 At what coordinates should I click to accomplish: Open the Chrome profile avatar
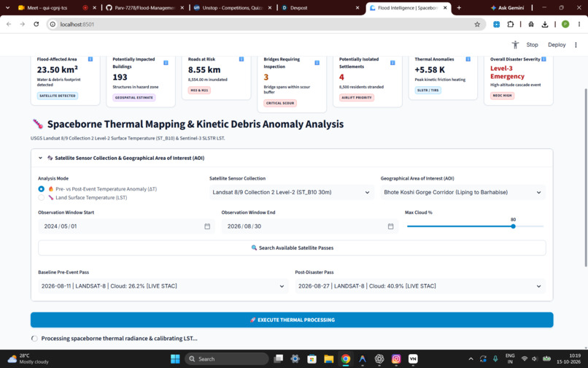(x=565, y=24)
